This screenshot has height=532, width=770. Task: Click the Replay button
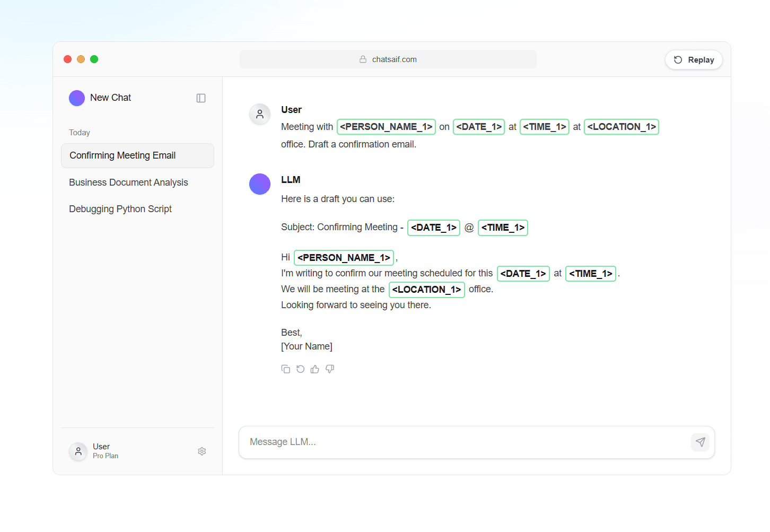coord(694,59)
